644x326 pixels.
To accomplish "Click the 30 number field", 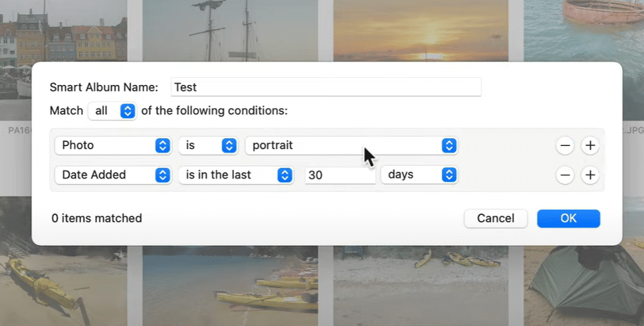I will pos(340,175).
